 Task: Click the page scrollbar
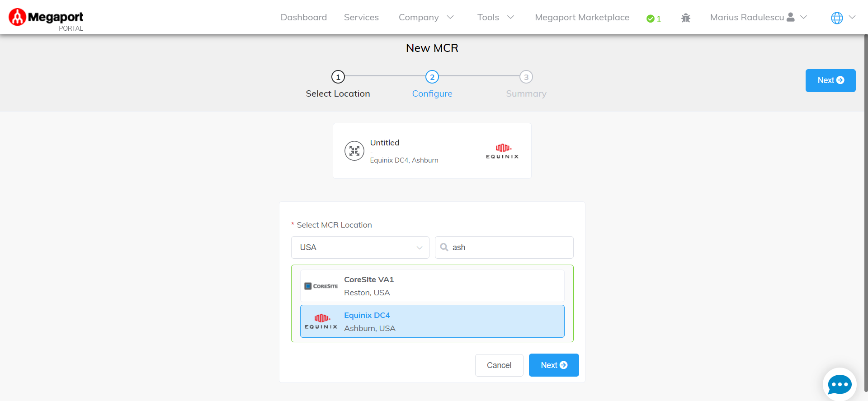tap(866, 212)
